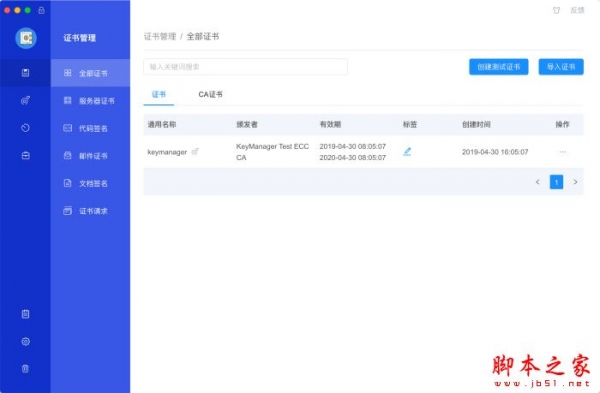Click the 导入证书 button
Screen dimensions: 600x393
561,67
